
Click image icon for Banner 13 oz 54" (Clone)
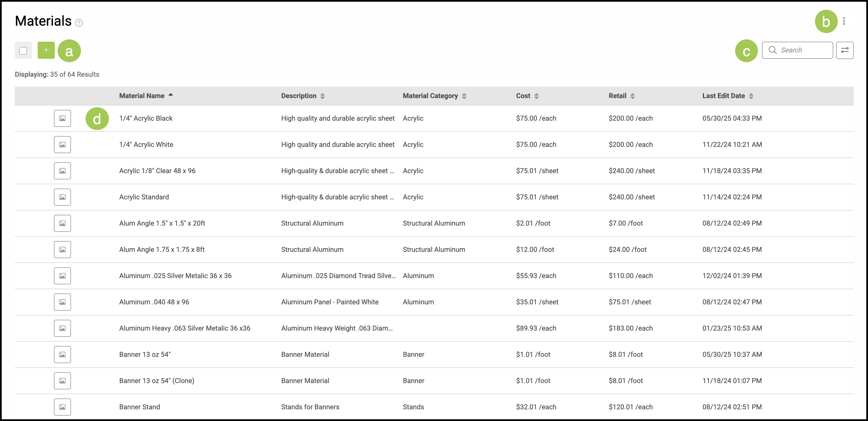pos(62,380)
